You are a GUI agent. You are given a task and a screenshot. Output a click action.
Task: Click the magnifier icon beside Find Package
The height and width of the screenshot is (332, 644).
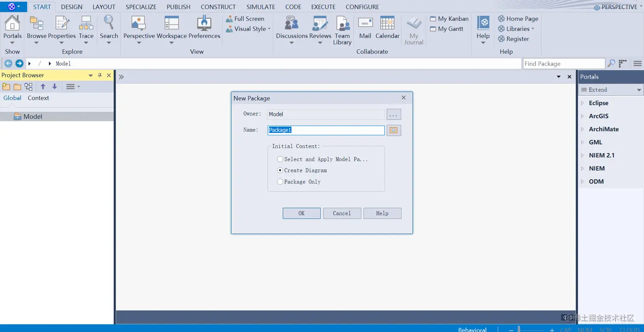pyautogui.click(x=611, y=64)
